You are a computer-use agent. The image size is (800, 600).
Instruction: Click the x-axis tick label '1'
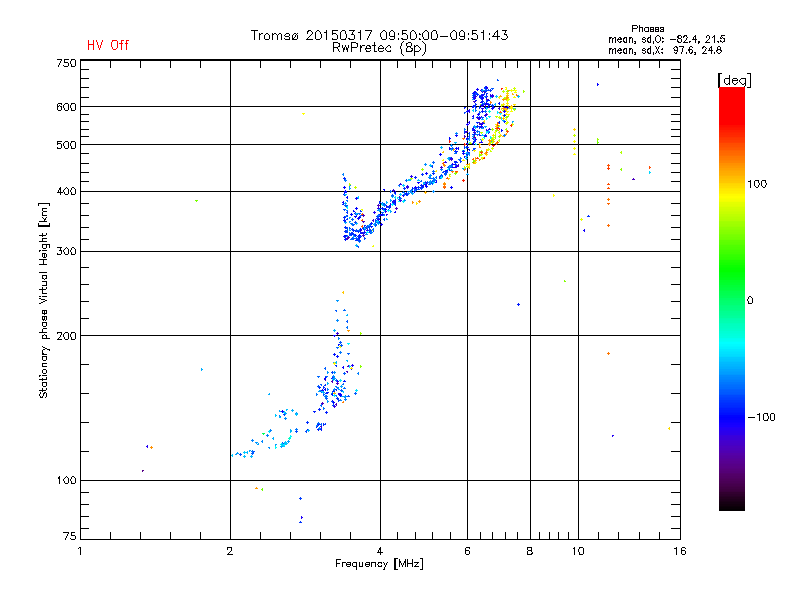pyautogui.click(x=80, y=551)
